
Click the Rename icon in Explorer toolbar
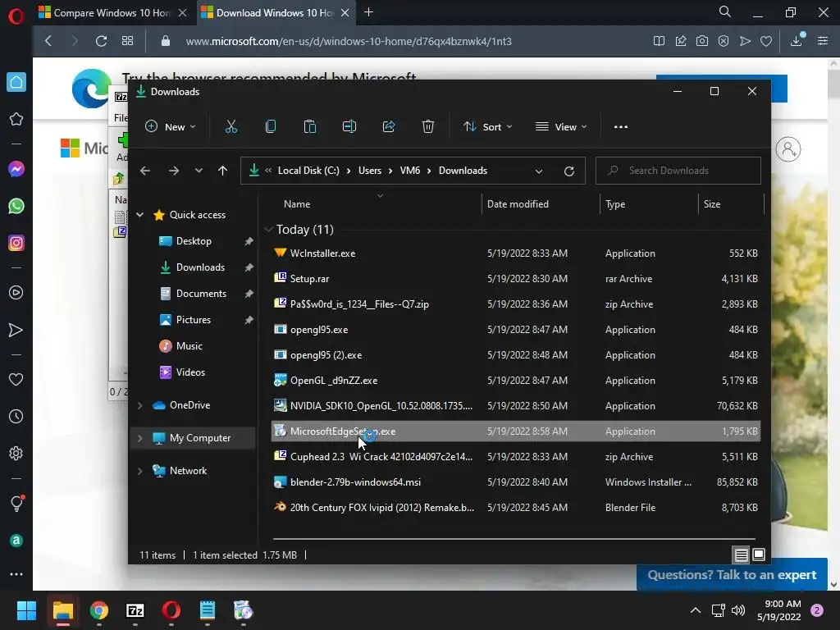(349, 127)
